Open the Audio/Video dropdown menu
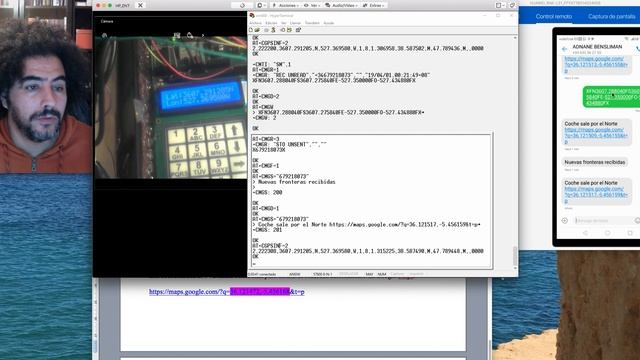This screenshot has width=640, height=360. point(342,5)
